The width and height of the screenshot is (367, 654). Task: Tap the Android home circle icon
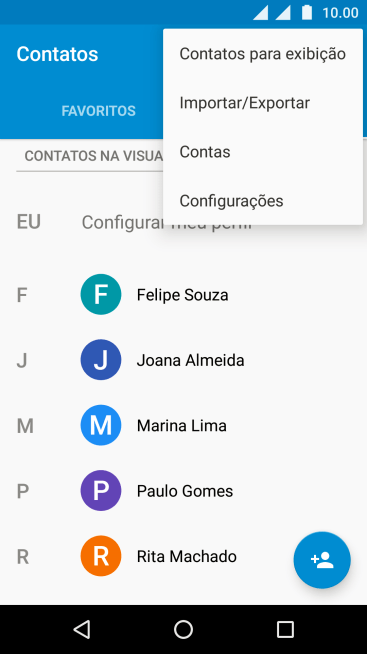click(184, 629)
